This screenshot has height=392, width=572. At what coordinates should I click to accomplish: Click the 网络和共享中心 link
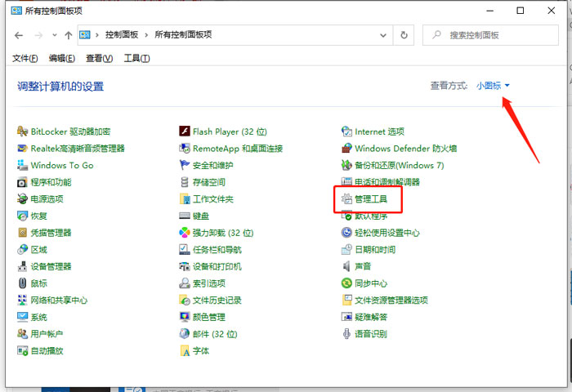click(59, 300)
